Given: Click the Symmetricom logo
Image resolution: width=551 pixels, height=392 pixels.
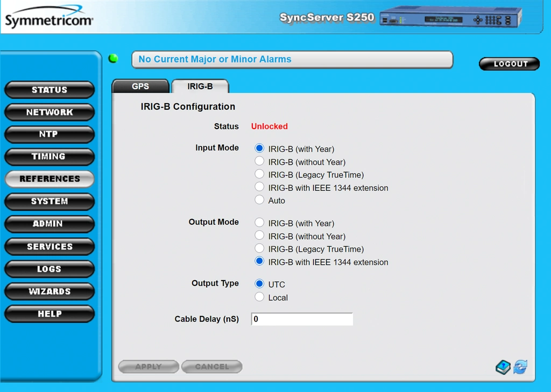Looking at the screenshot, I should [x=49, y=17].
